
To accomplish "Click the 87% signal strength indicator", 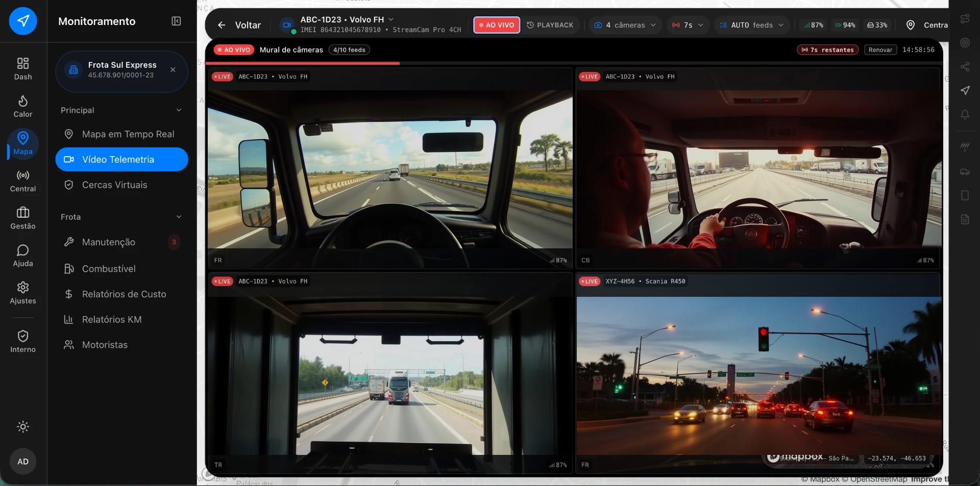I will (813, 25).
